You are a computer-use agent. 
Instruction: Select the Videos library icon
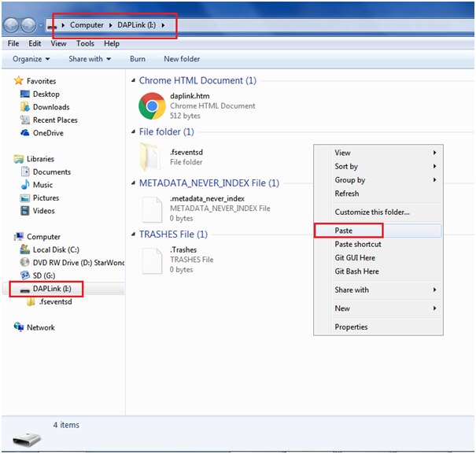point(25,210)
